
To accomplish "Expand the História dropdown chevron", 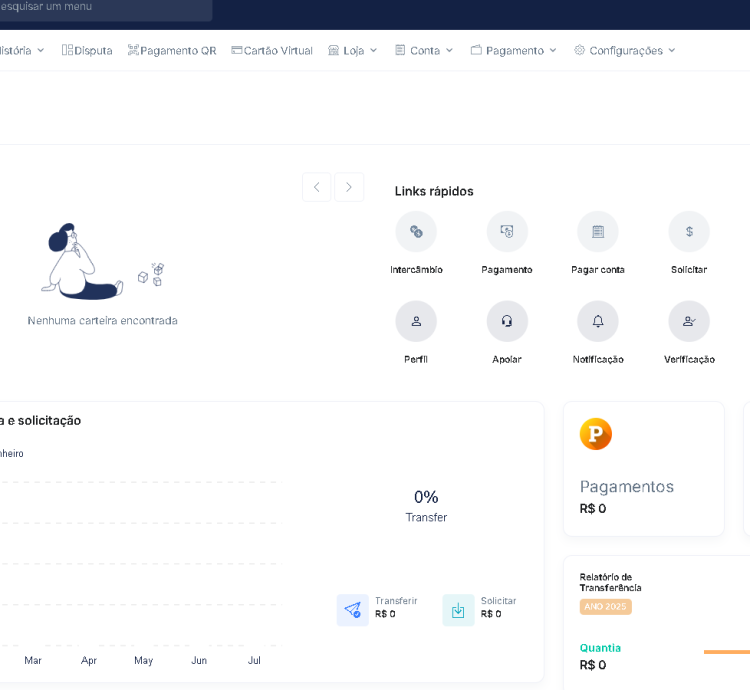I will (41, 51).
